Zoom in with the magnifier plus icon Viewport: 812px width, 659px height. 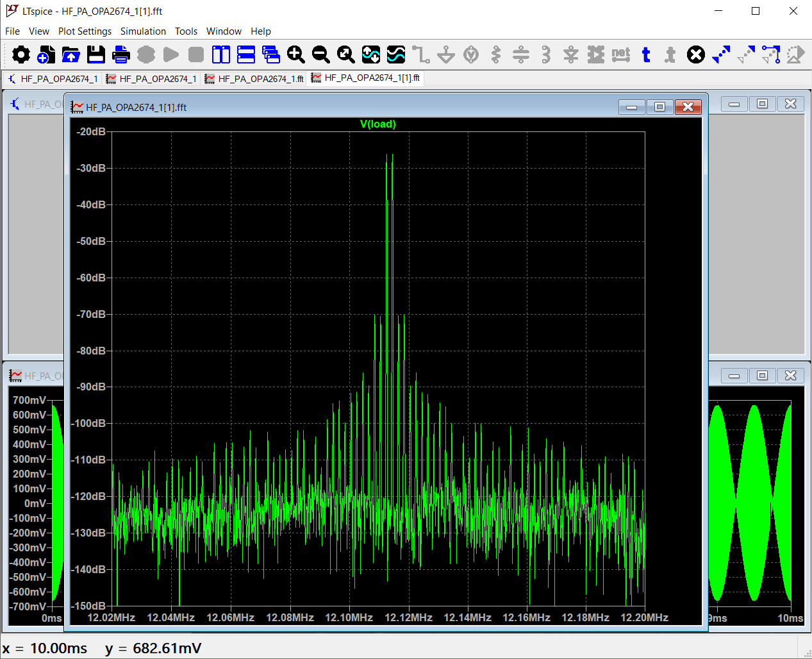(x=296, y=55)
